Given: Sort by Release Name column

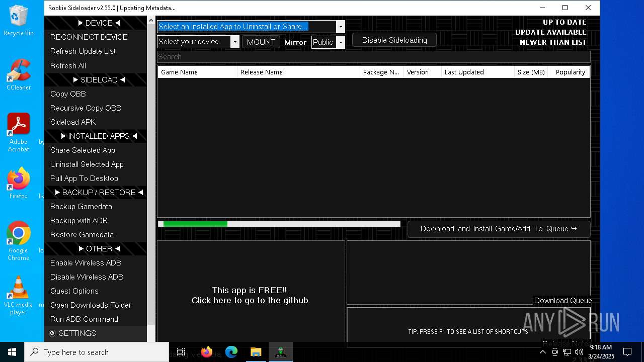Looking at the screenshot, I should [299, 72].
